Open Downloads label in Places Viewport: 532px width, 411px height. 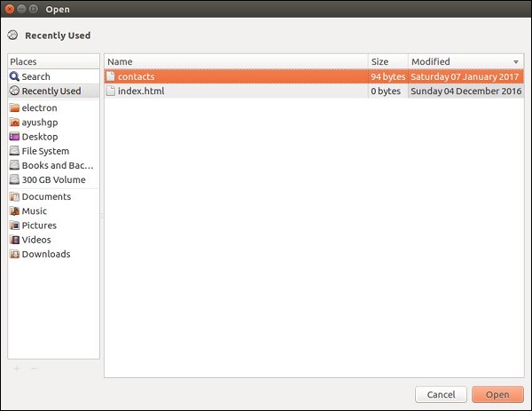46,254
